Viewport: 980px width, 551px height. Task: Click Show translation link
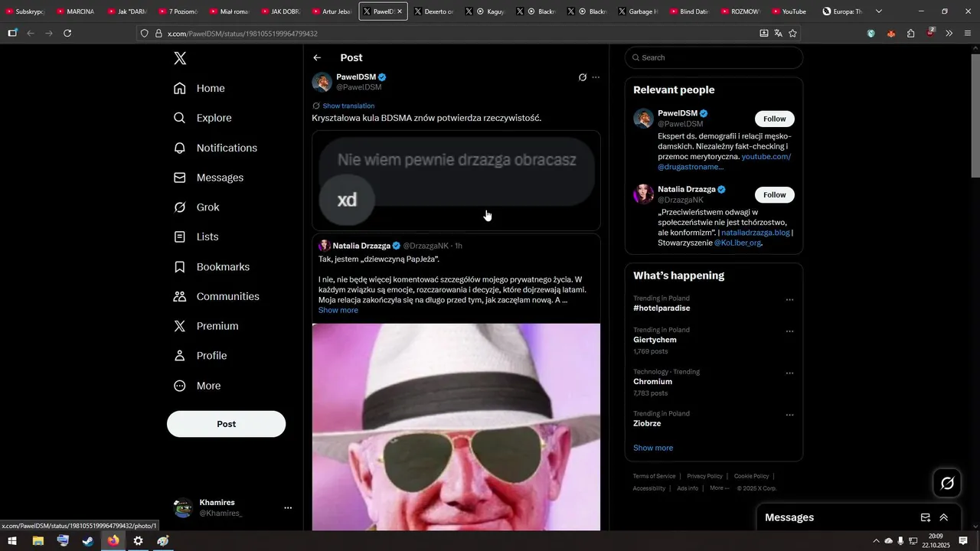[348, 106]
